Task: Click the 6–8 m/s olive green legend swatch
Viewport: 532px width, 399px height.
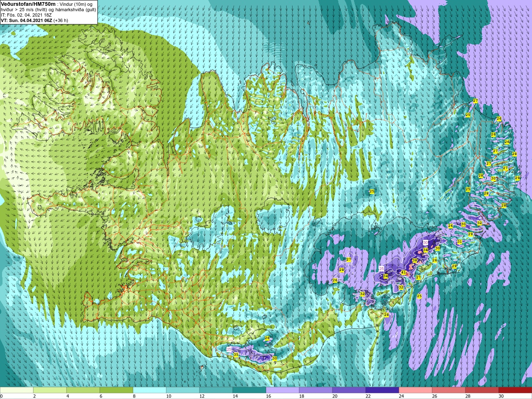Action: (x=116, y=390)
